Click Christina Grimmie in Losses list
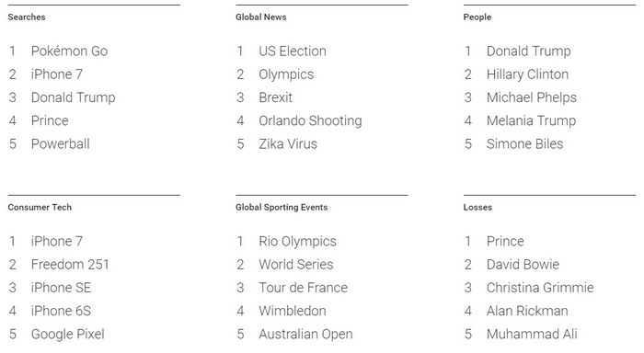The width and height of the screenshot is (644, 353). click(x=540, y=288)
